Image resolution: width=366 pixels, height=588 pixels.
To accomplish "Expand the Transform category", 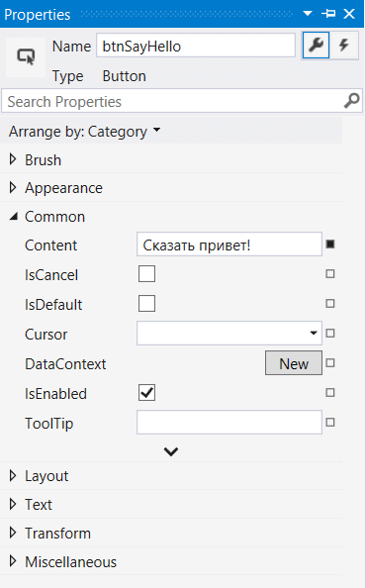I will [13, 533].
